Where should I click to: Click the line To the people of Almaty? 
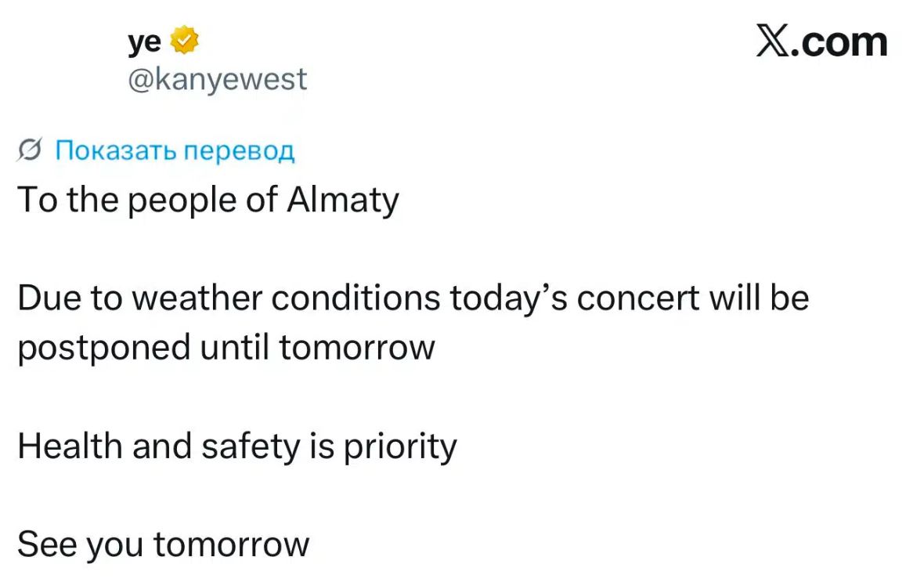[x=208, y=201]
